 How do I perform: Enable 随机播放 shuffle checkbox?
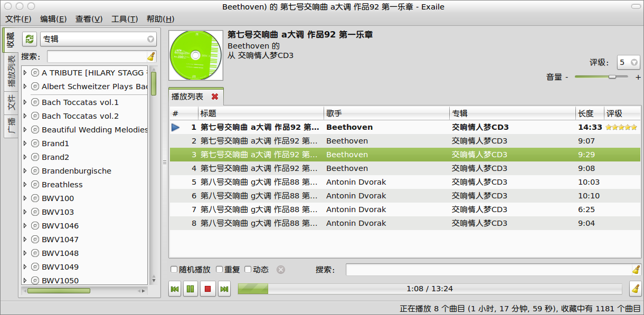pos(174,270)
